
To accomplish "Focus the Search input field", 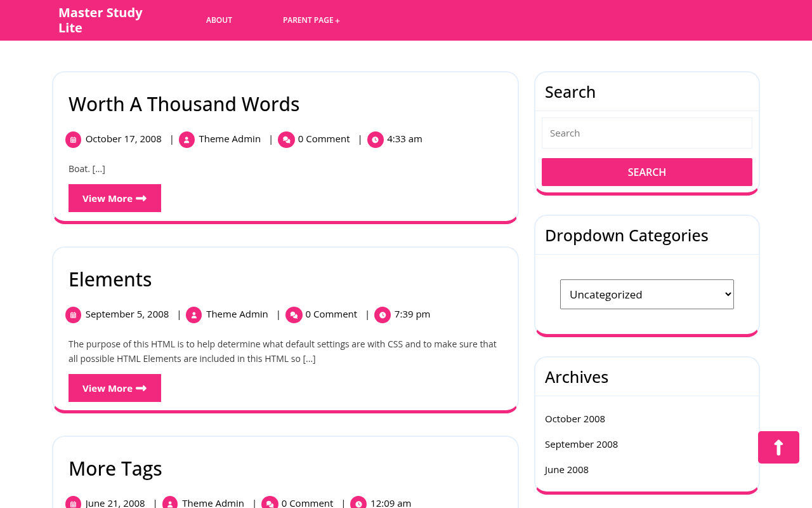I will point(647,133).
